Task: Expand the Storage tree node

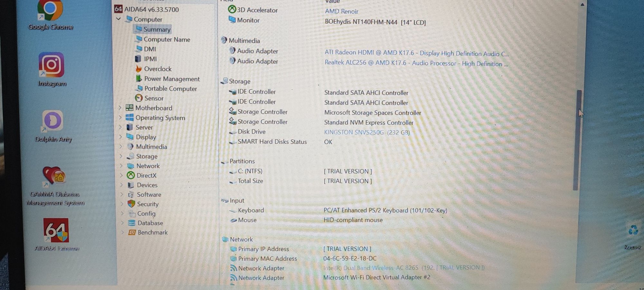Action: [121, 156]
